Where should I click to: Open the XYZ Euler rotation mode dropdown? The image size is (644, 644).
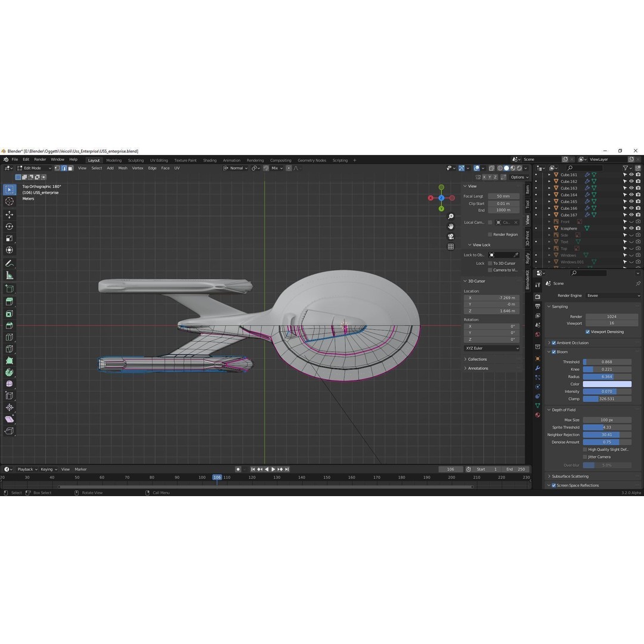492,348
